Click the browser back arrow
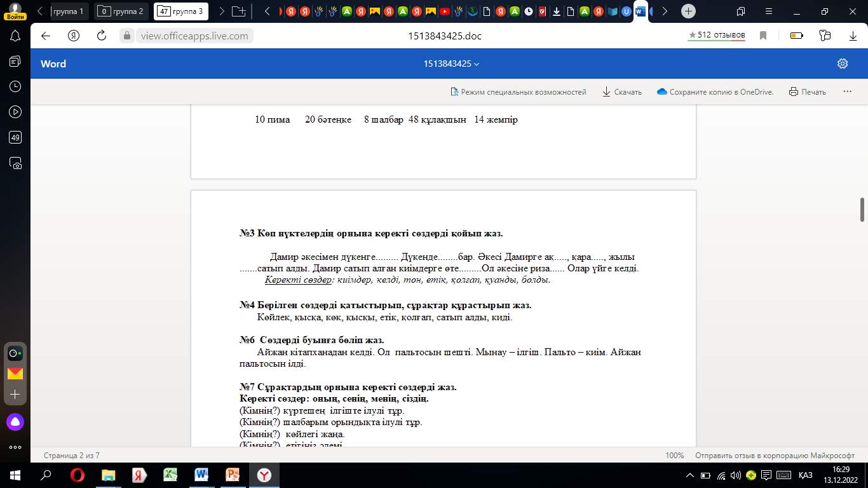 tap(46, 36)
